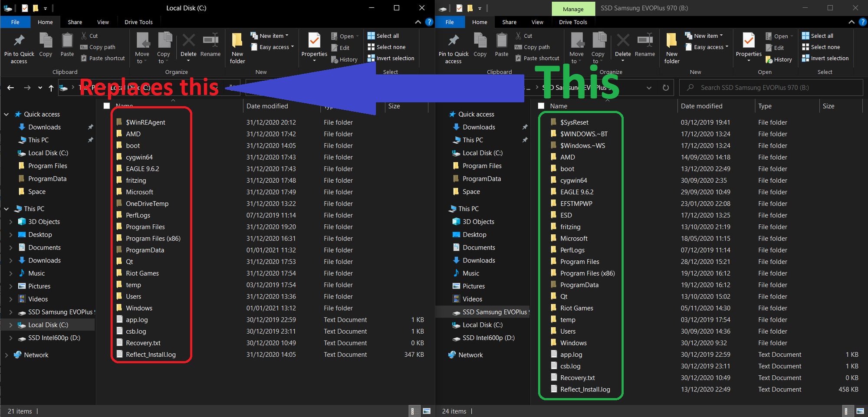Open File tab in Local Disk (C:) window
The height and width of the screenshot is (417, 868).
tap(15, 22)
